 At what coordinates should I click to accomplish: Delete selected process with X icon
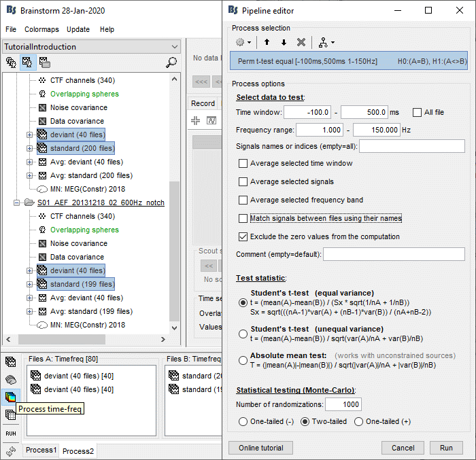[301, 42]
